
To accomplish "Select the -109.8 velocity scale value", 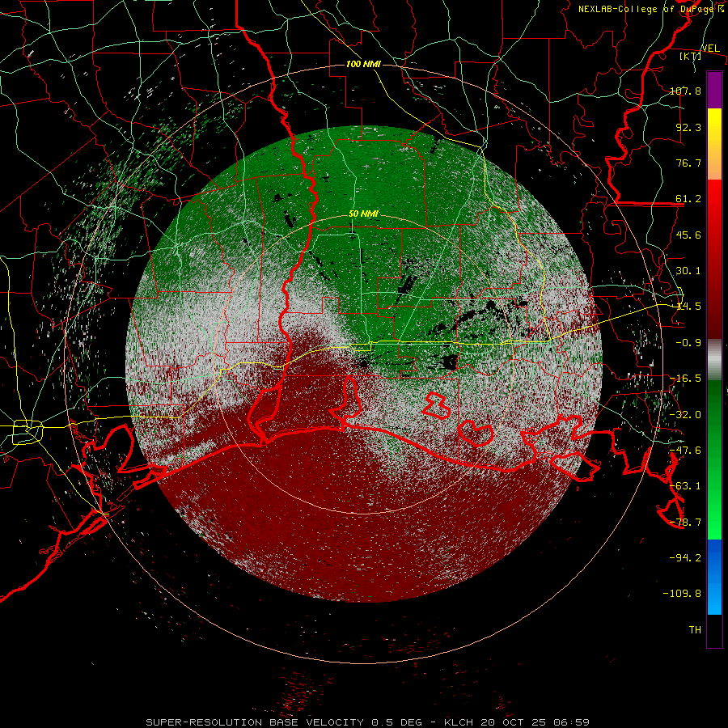I will (x=682, y=594).
